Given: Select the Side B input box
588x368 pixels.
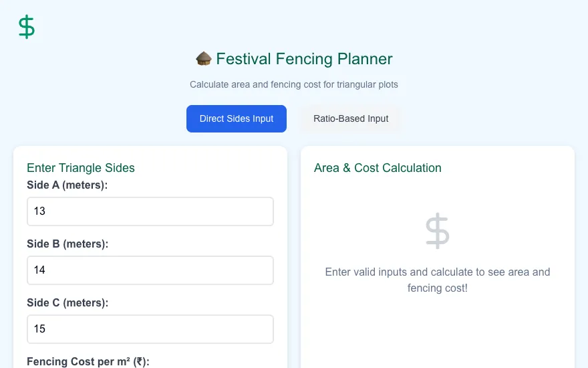Looking at the screenshot, I should (x=150, y=270).
